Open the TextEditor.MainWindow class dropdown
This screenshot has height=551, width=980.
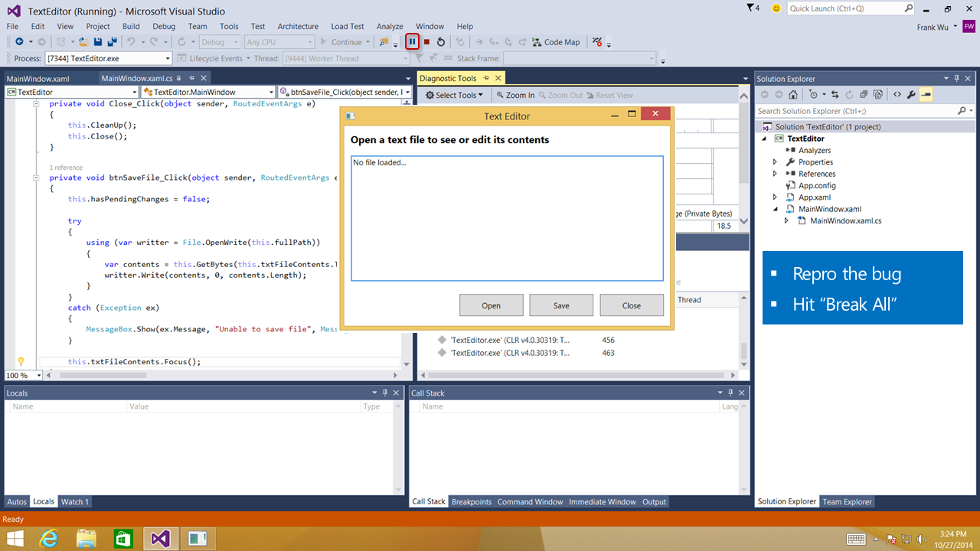tap(208, 92)
